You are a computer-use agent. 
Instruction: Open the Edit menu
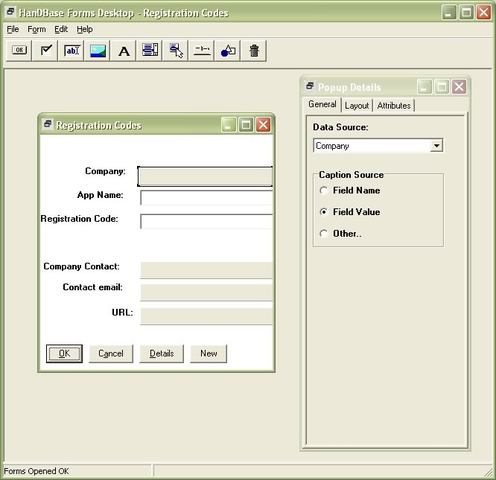point(61,29)
